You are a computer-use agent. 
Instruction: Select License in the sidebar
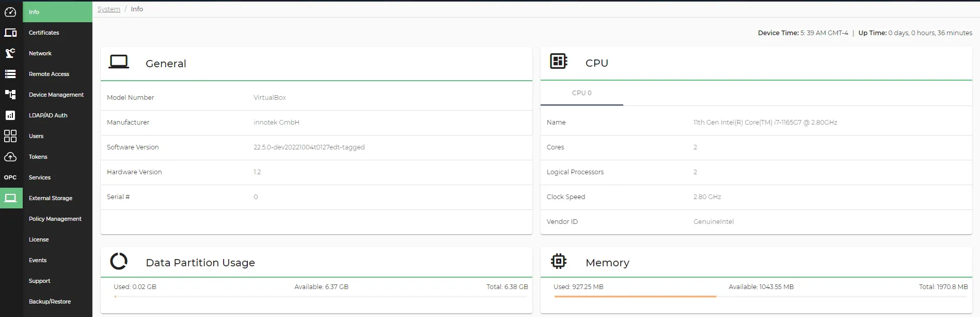[57, 239]
